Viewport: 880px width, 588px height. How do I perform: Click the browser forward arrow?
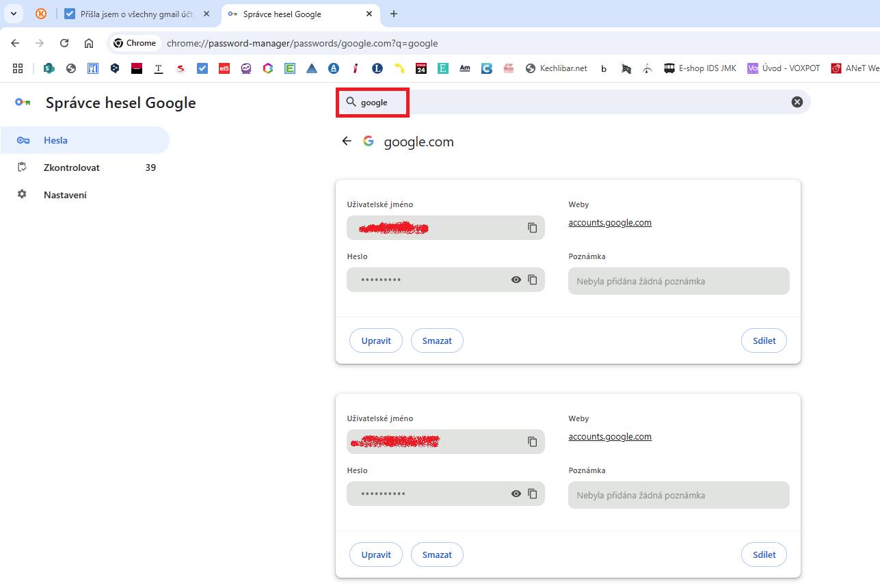coord(40,43)
